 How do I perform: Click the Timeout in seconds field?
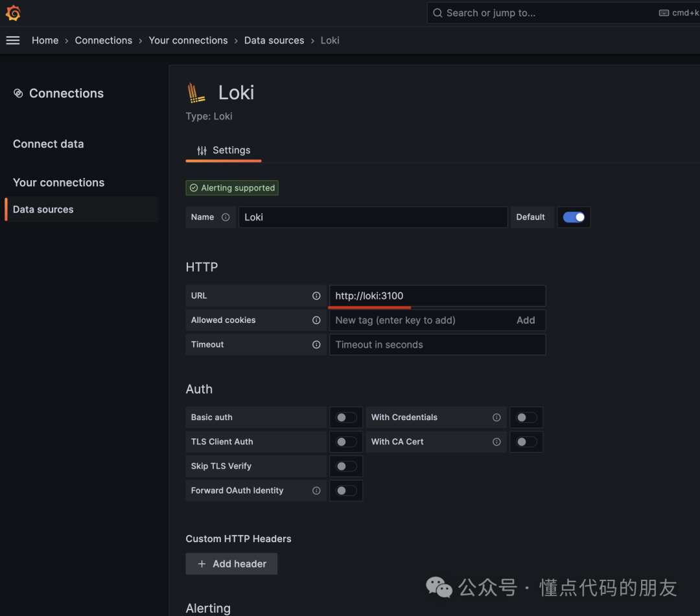click(x=437, y=344)
